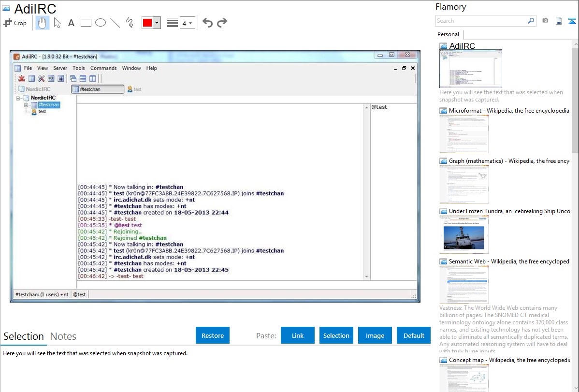The height and width of the screenshot is (392, 579).
Task: Open the annotation color dropdown arrow
Action: coord(157,23)
